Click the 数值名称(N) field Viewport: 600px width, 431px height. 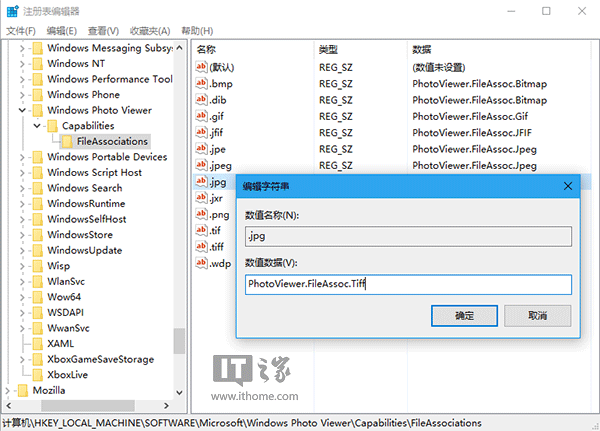[x=408, y=237]
